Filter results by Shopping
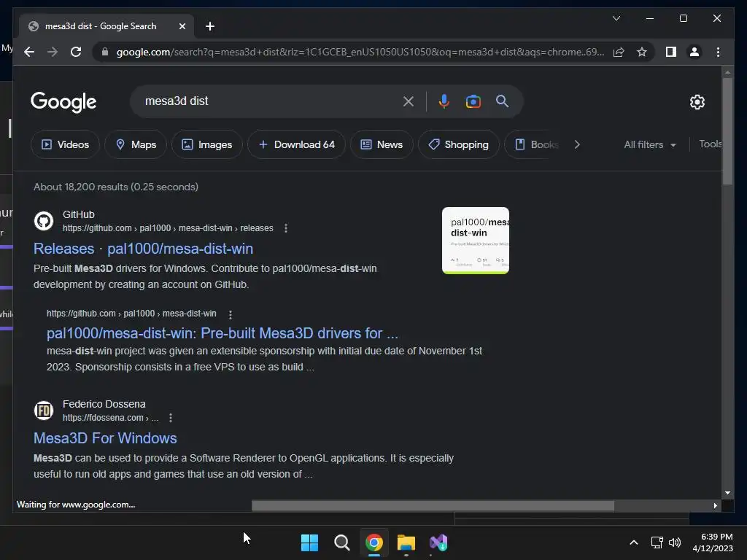Screen dimensions: 747x560 point(458,144)
